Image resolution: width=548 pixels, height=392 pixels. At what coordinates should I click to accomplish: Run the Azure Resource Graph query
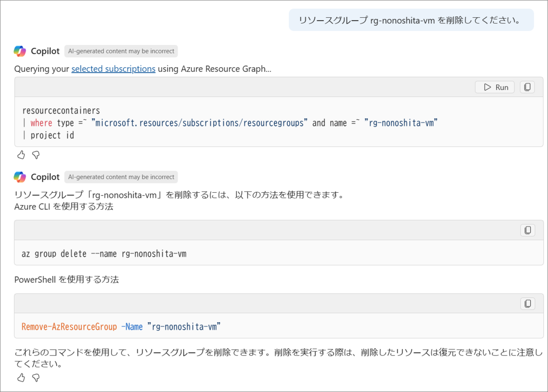click(x=495, y=87)
